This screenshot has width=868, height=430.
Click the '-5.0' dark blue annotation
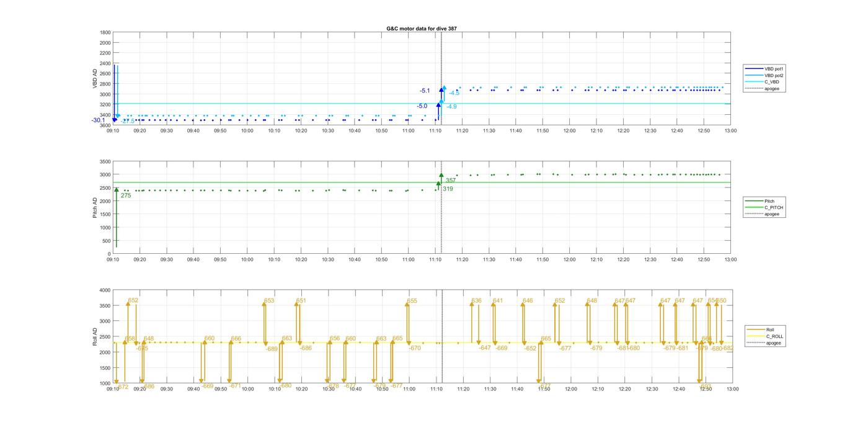pos(422,106)
